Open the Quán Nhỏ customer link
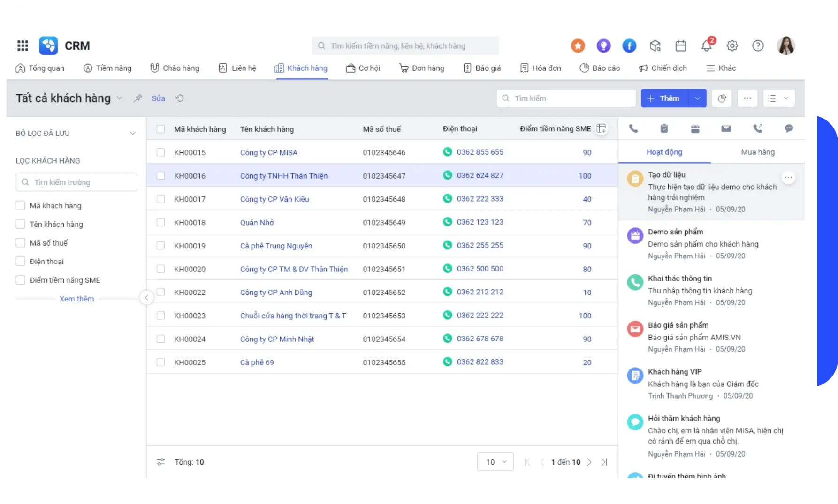Image resolution: width=838 pixels, height=504 pixels. (x=257, y=222)
